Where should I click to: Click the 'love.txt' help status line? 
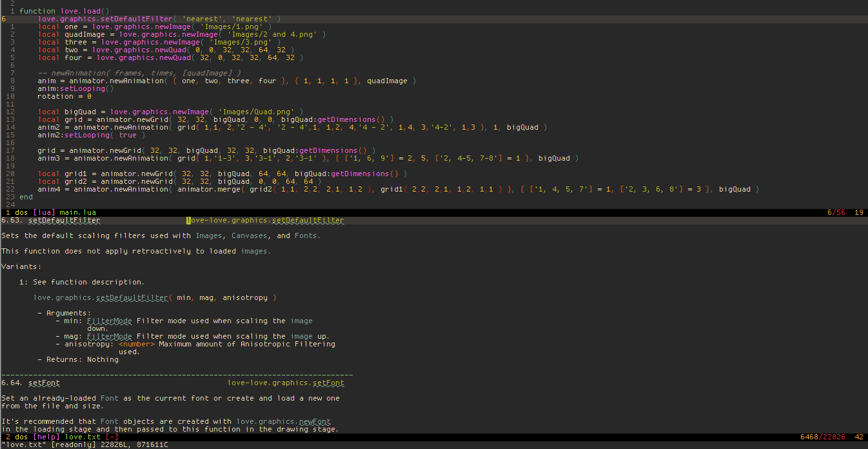tap(434, 437)
